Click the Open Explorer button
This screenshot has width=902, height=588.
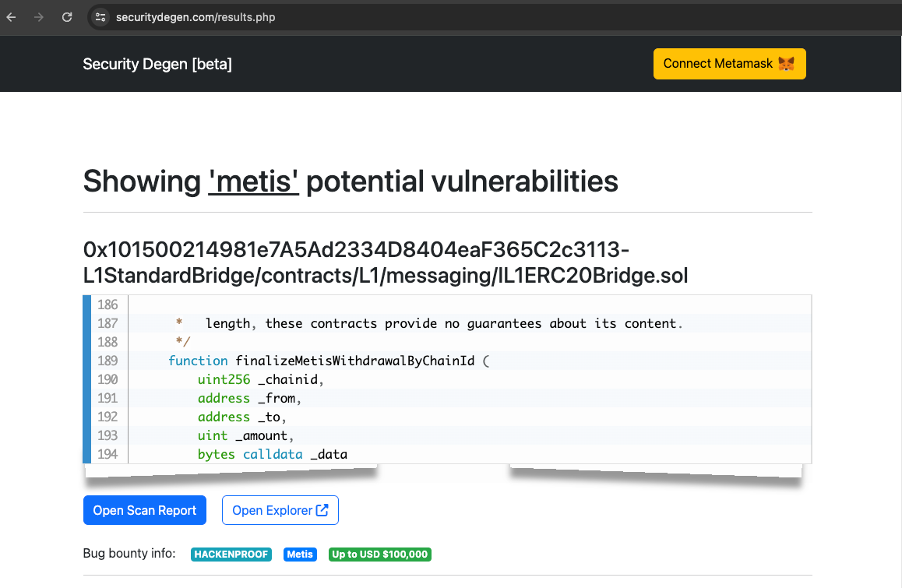280,510
